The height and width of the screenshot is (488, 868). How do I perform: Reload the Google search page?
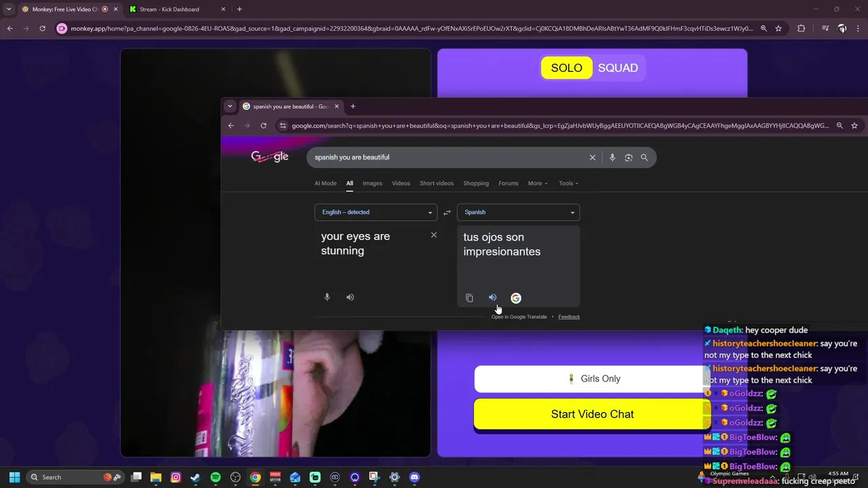tap(263, 125)
